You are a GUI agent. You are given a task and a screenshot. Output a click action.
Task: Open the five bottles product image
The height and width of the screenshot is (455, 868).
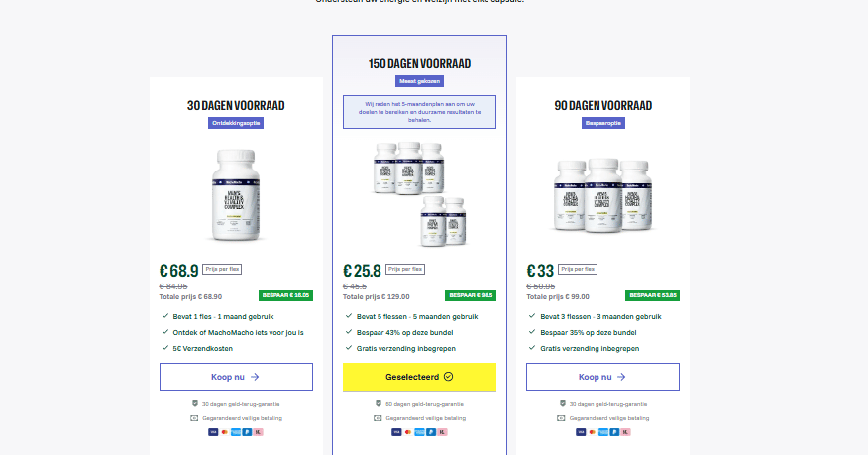click(419, 193)
